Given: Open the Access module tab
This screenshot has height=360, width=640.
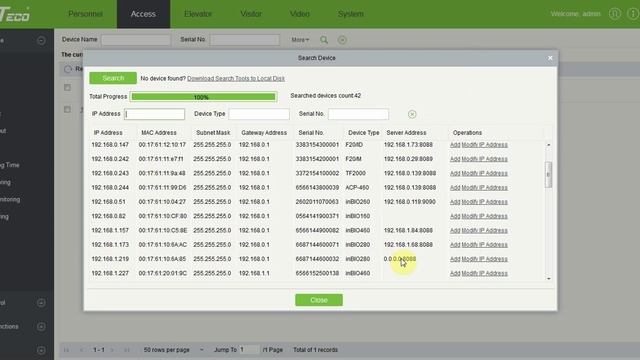Looking at the screenshot, I should coord(143,14).
